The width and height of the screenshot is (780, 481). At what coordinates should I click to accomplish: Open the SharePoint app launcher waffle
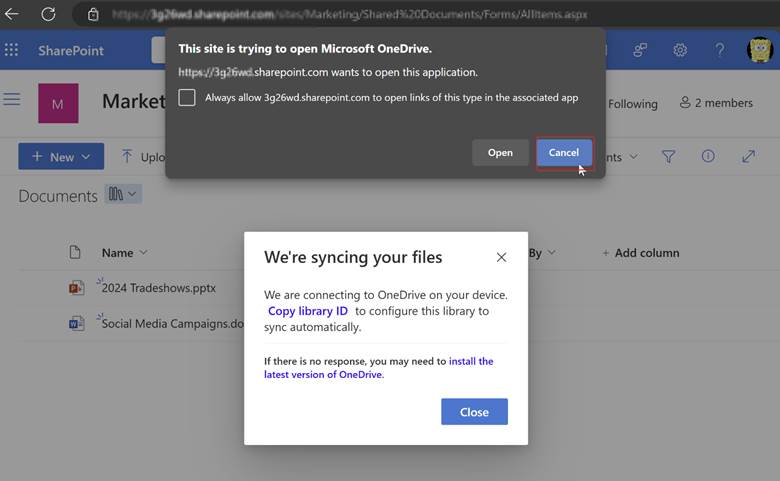tap(12, 51)
